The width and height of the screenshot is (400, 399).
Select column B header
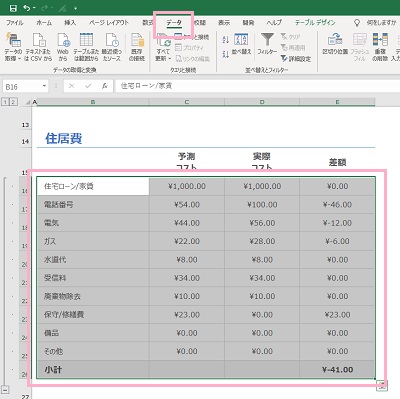tap(93, 102)
